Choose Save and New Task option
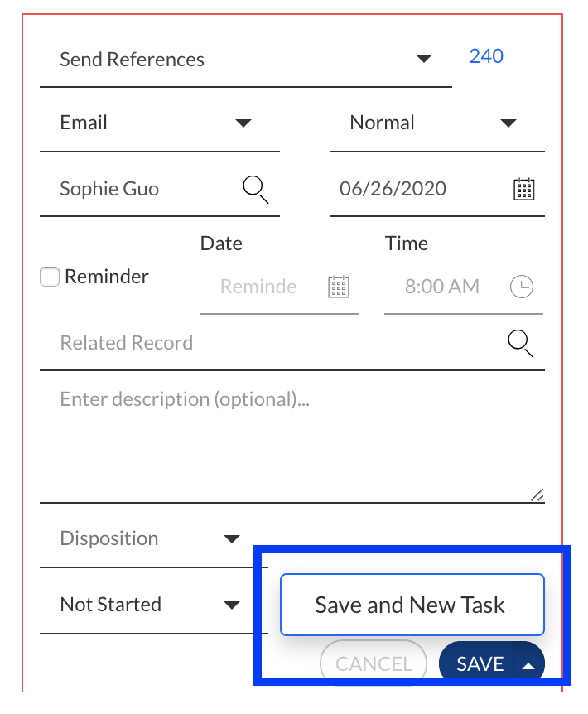The height and width of the screenshot is (714, 588). click(x=412, y=605)
